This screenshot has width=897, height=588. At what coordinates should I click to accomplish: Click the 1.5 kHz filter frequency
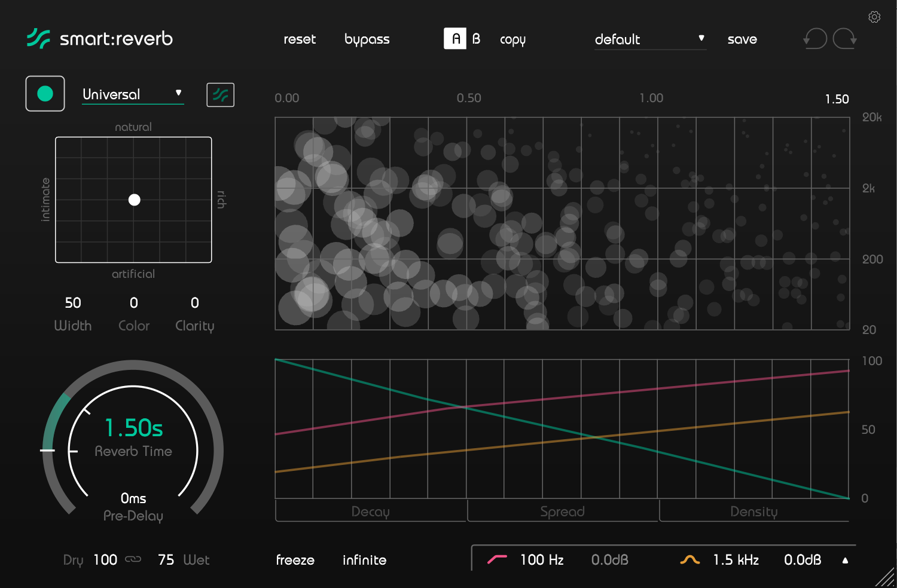pyautogui.click(x=736, y=560)
